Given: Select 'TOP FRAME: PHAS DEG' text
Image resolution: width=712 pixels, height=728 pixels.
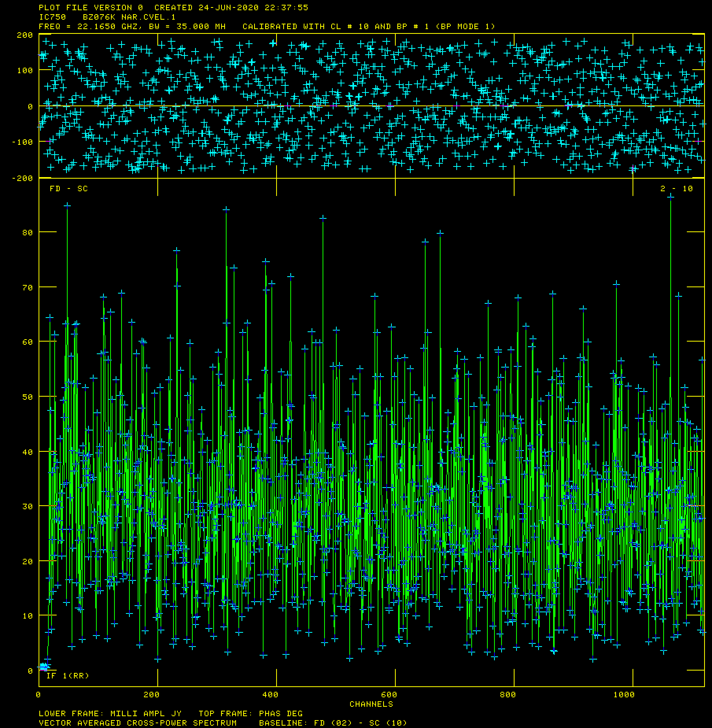Looking at the screenshot, I should tap(251, 713).
